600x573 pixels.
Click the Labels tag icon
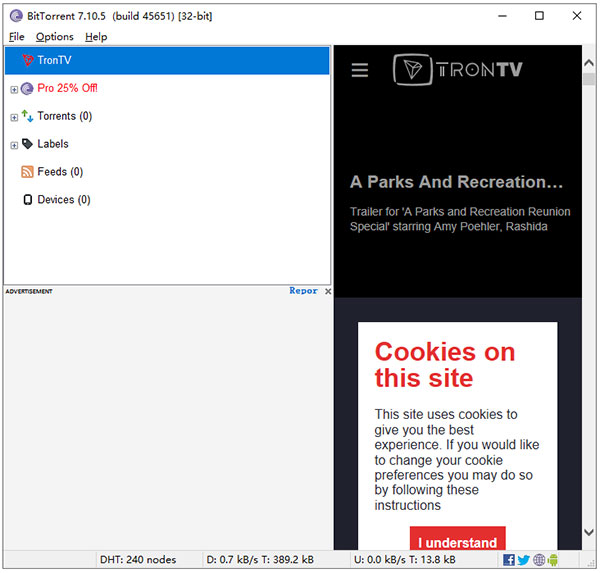point(27,144)
